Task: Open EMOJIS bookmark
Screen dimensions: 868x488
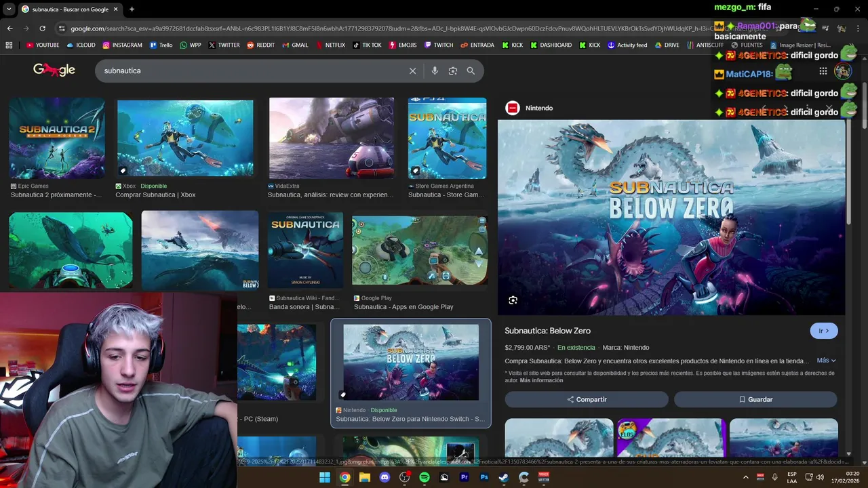Action: [403, 45]
